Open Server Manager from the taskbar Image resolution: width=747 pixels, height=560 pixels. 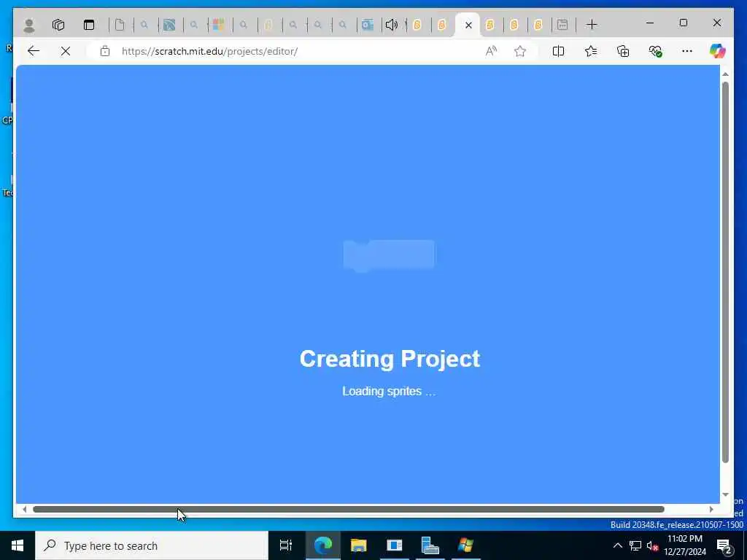[x=430, y=545]
